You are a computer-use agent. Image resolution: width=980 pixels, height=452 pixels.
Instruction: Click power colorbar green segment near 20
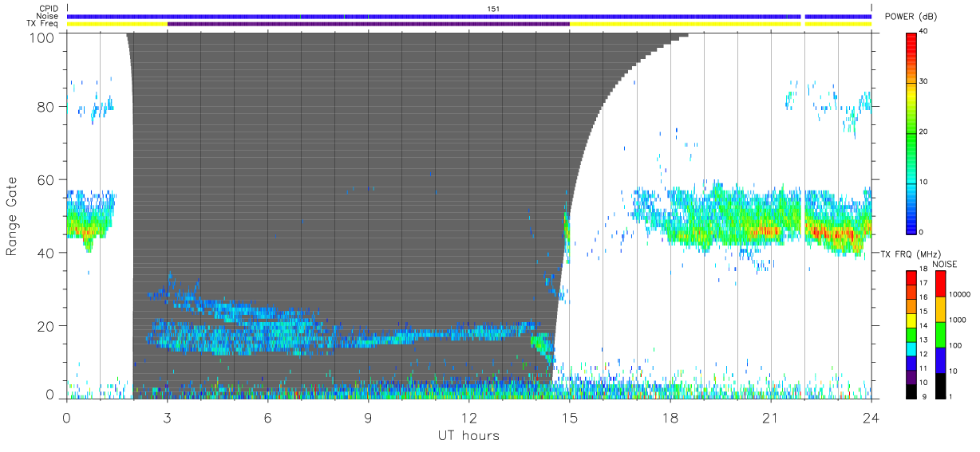click(911, 132)
